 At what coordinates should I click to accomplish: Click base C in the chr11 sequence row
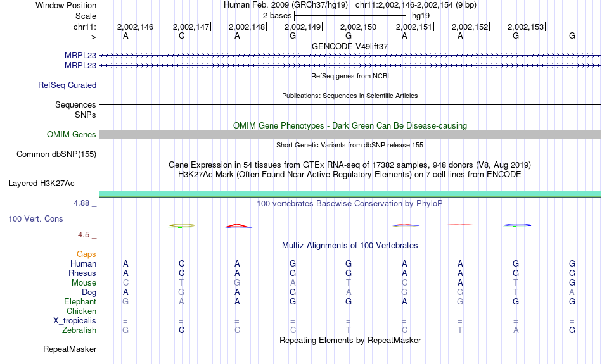coord(182,35)
